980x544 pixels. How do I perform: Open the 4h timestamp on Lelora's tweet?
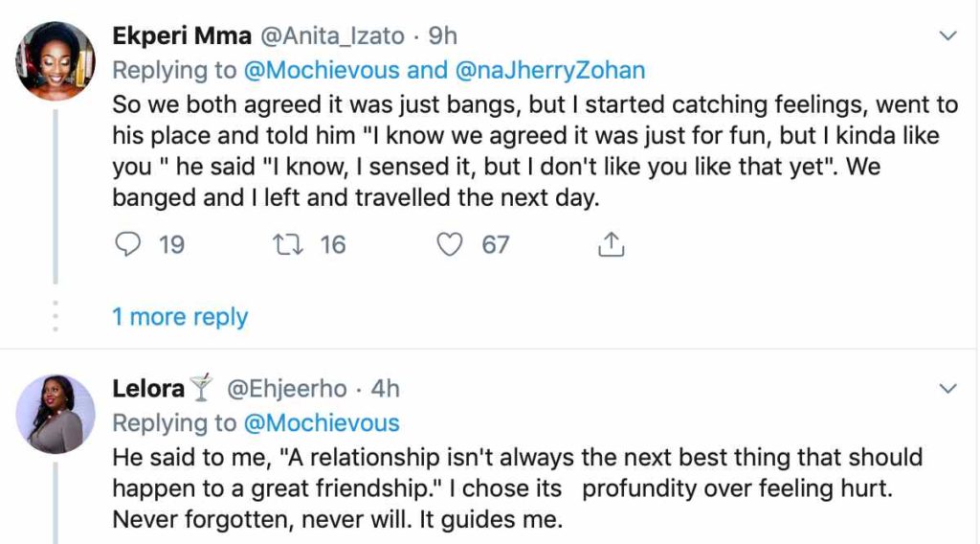tap(385, 389)
